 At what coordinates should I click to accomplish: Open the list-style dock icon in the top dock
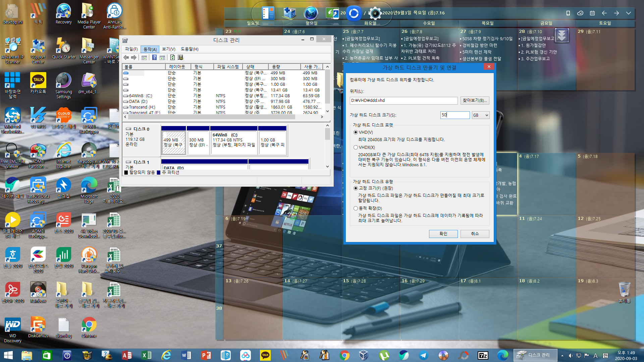[x=268, y=13]
